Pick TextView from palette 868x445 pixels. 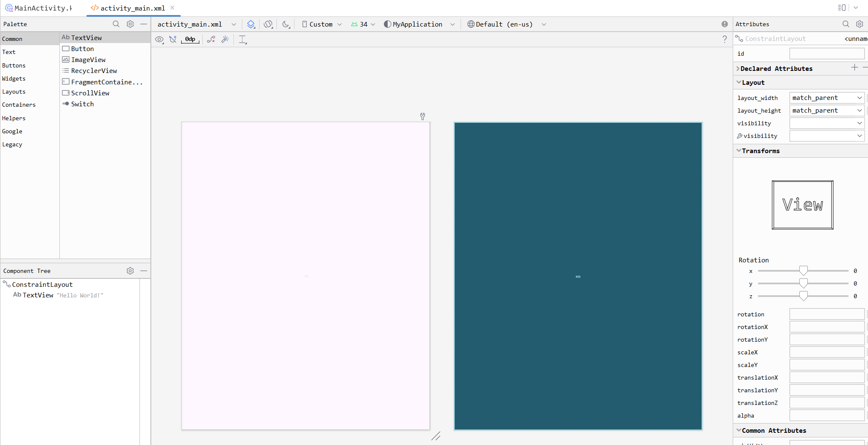[105, 38]
